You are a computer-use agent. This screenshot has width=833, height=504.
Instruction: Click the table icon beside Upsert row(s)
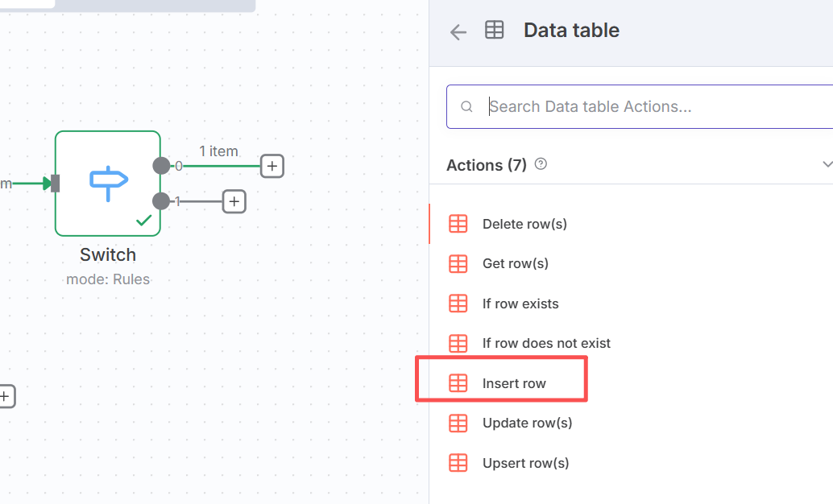[458, 463]
